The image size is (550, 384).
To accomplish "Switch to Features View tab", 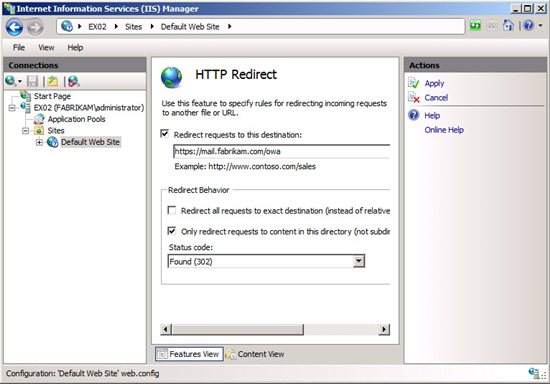I will [x=189, y=354].
